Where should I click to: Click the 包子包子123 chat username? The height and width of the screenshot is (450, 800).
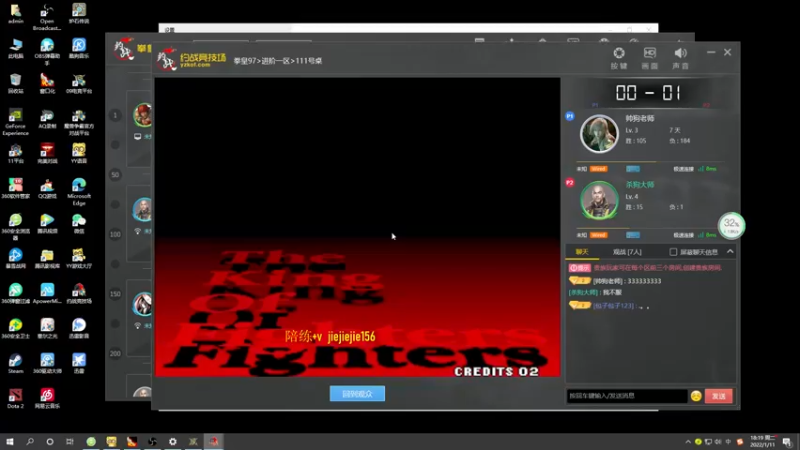pos(613,306)
